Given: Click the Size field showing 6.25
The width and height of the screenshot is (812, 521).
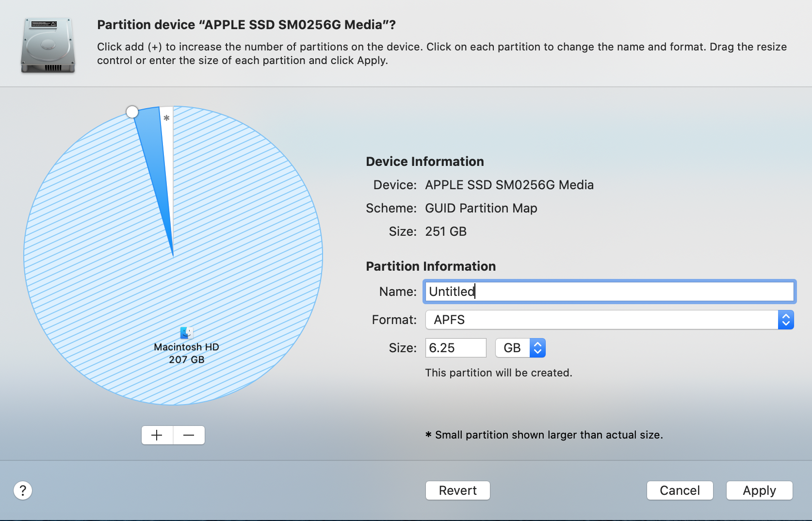Looking at the screenshot, I should tap(455, 348).
